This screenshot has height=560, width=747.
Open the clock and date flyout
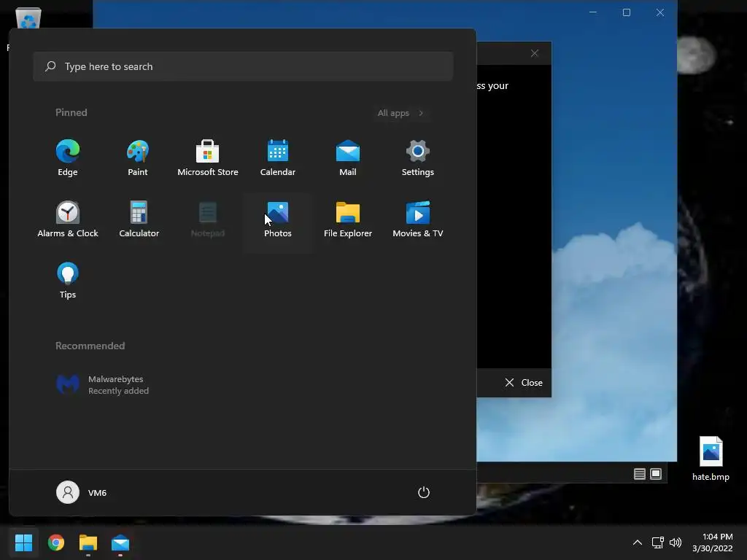(x=713, y=542)
